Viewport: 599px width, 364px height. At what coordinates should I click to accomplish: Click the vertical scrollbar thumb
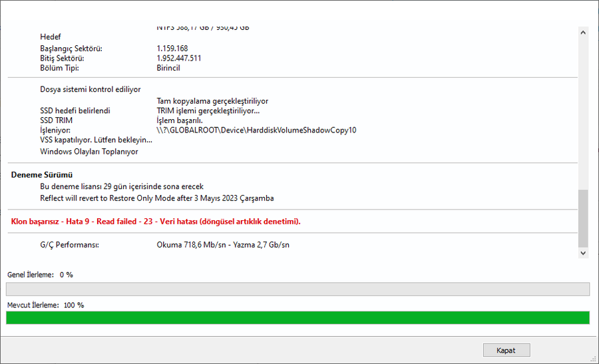point(583,218)
